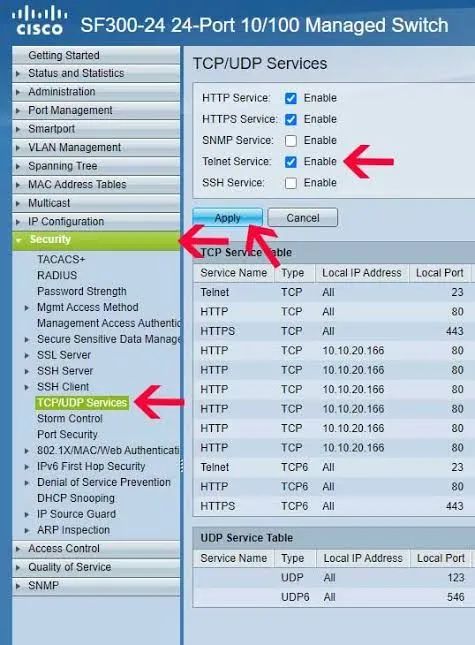Expand the Port Management arrow
Screen dimensions: 475x645
click(x=18, y=111)
